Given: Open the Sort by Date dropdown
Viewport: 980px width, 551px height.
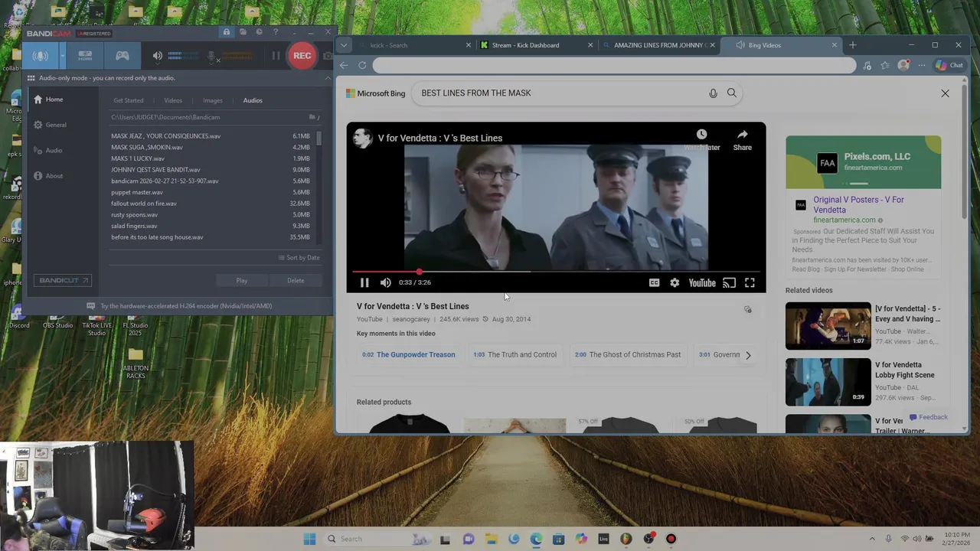Looking at the screenshot, I should pyautogui.click(x=299, y=258).
